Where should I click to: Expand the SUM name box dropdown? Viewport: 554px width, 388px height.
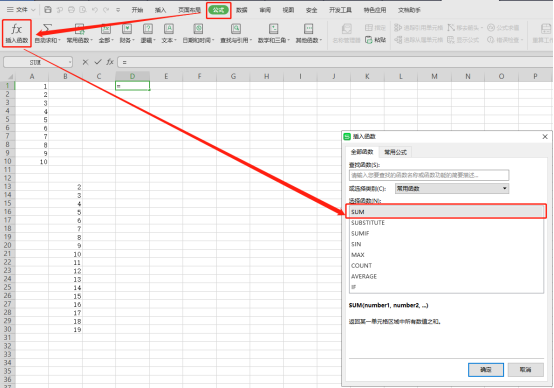[x=70, y=63]
